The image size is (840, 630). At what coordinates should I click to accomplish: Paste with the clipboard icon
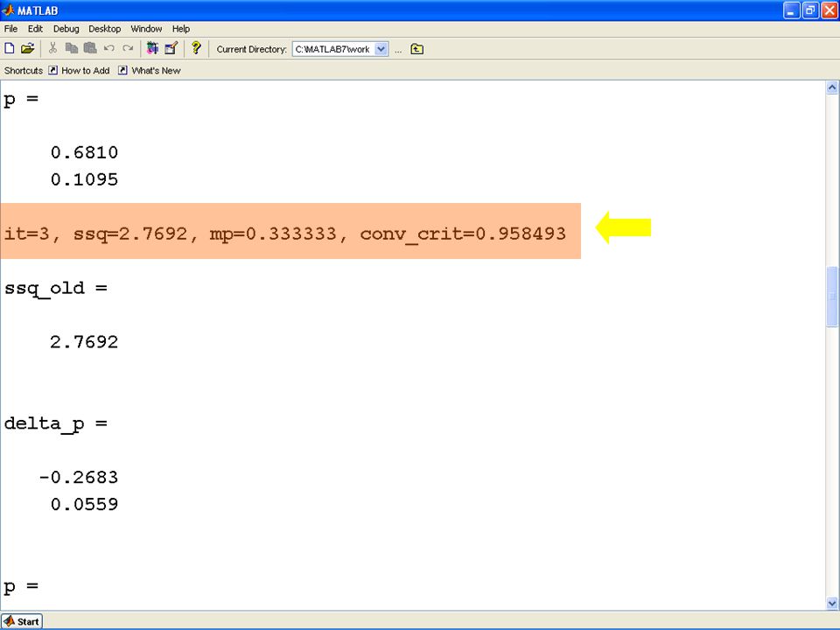tap(90, 48)
